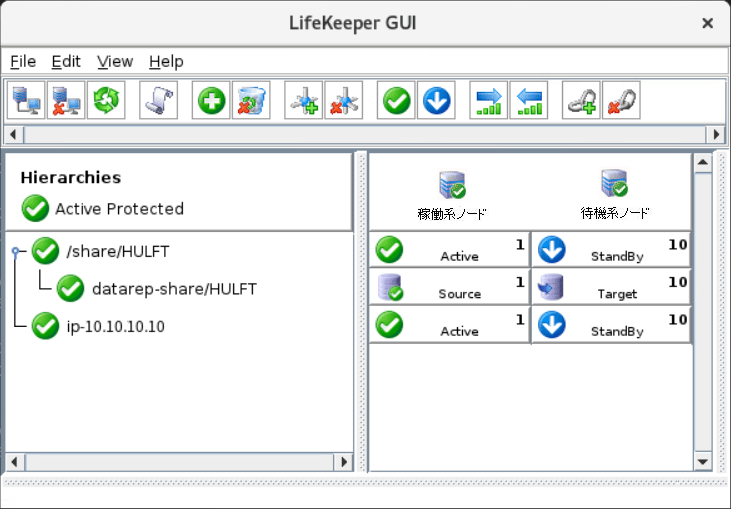This screenshot has width=731, height=509.
Task: Click the Delete Comm Path icon
Action: (344, 100)
